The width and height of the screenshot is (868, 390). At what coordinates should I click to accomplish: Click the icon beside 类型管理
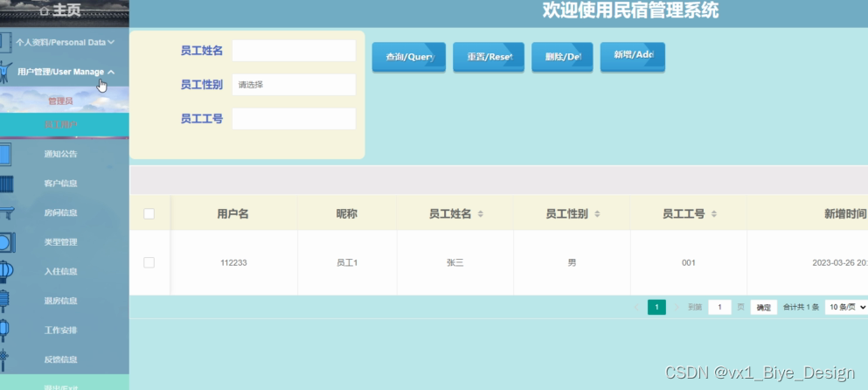point(7,242)
